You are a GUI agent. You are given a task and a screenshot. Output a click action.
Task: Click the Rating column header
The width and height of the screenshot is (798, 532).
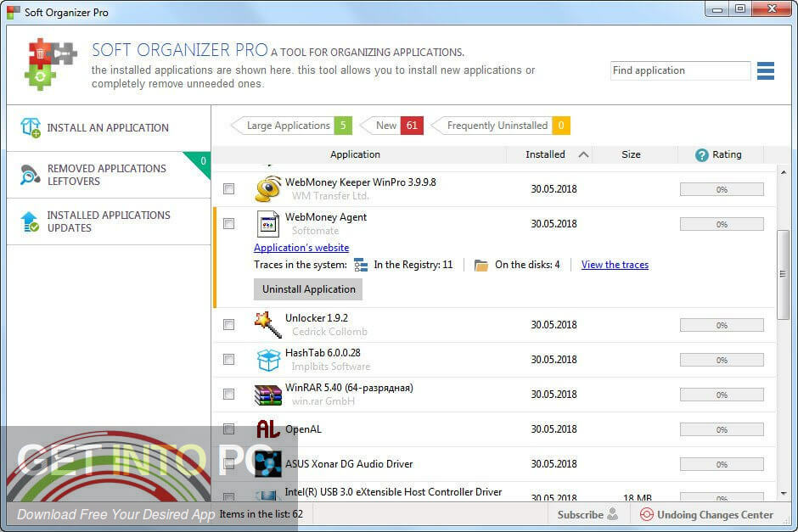720,154
